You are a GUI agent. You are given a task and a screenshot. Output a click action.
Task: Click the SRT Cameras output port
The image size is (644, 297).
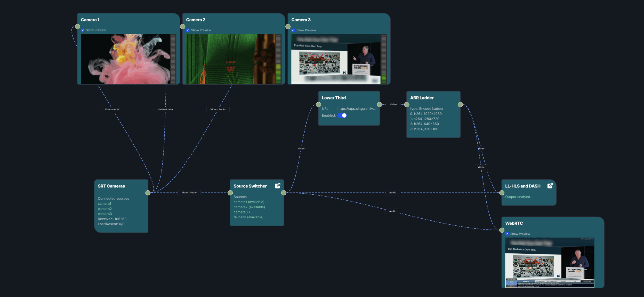pyautogui.click(x=148, y=193)
